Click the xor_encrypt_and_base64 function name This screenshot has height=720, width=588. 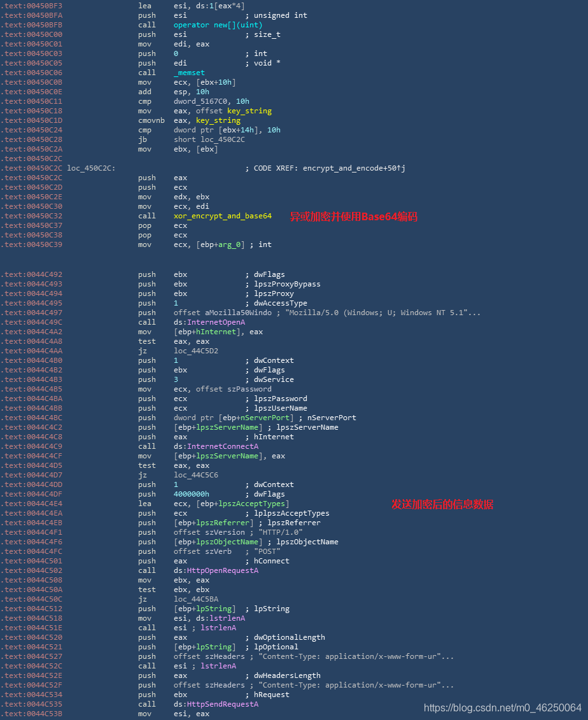click(x=223, y=216)
